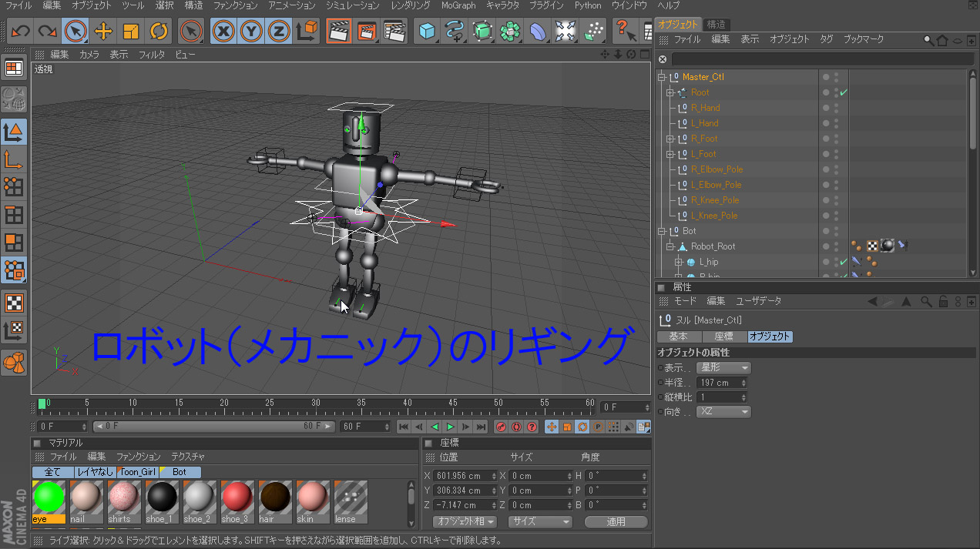Expand the R_Foot tree node

click(670, 139)
